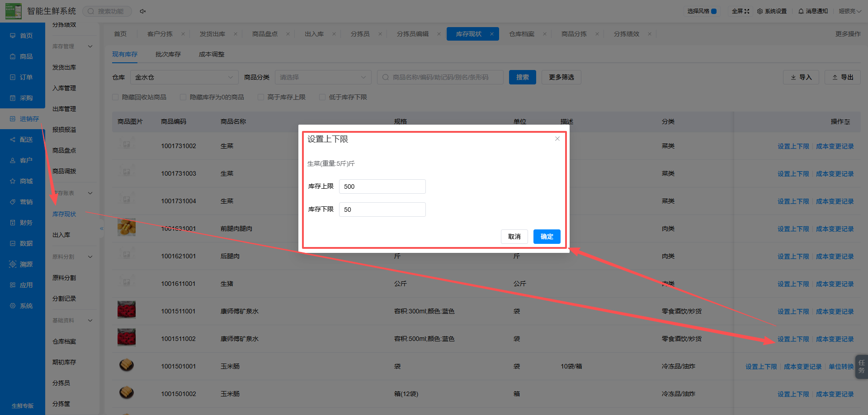Open the 客户 sidebar section
868x415 pixels.
(22, 160)
